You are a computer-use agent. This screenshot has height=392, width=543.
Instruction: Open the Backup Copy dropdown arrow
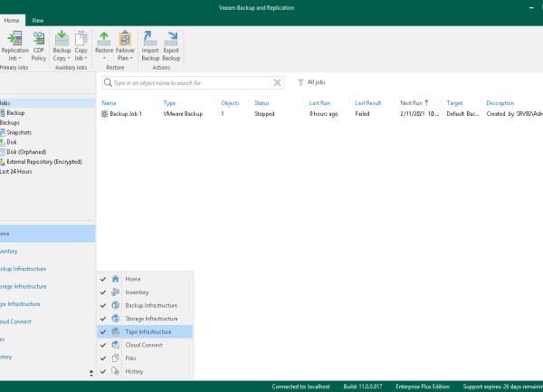pyautogui.click(x=69, y=58)
